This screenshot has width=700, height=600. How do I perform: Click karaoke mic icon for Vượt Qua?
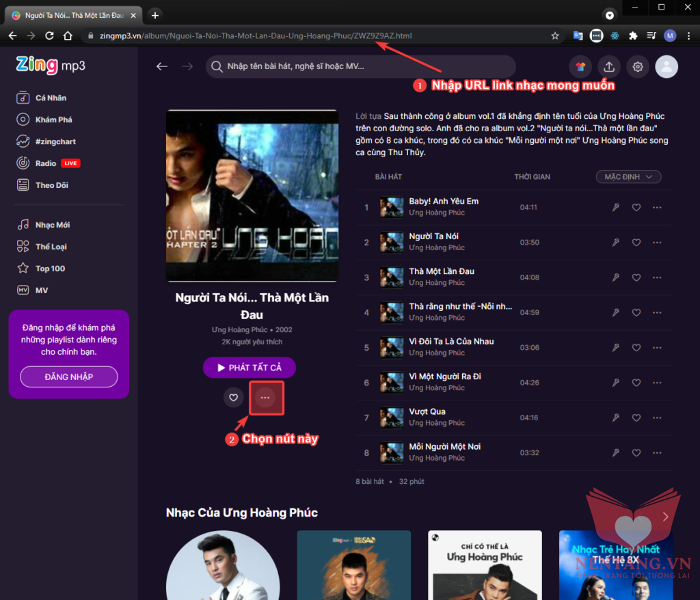pyautogui.click(x=615, y=418)
